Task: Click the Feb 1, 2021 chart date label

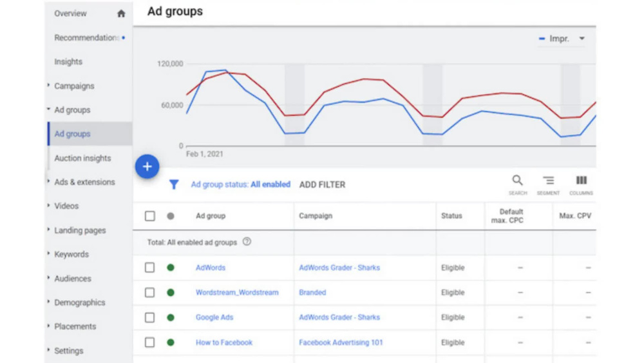Action: click(205, 154)
